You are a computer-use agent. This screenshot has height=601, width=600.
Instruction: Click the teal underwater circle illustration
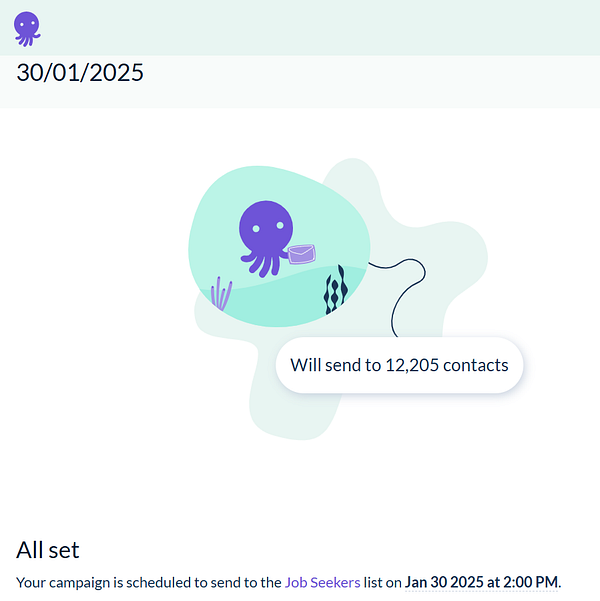pos(279,246)
